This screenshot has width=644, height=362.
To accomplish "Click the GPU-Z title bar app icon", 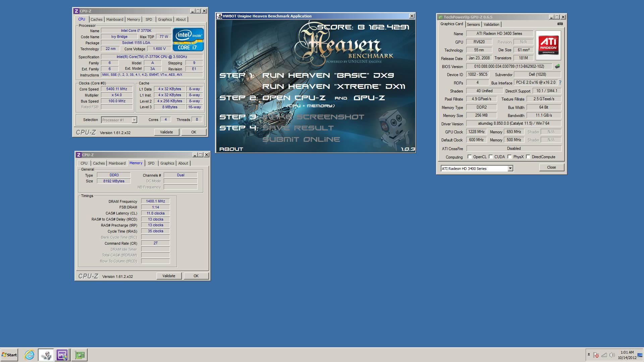I will (440, 17).
